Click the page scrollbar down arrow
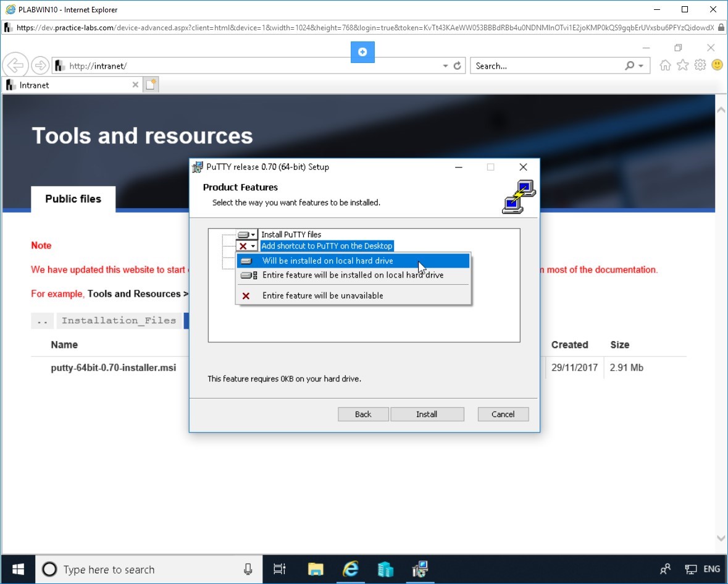 721,539
